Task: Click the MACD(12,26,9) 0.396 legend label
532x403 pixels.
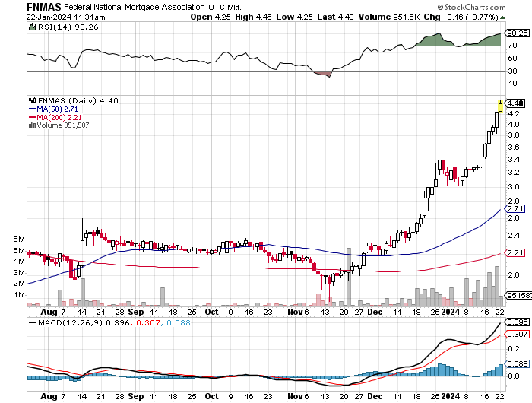Action: click(x=84, y=322)
